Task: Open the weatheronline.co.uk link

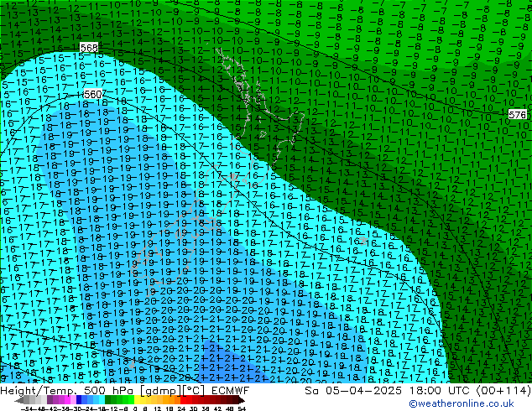Action: pos(462,403)
